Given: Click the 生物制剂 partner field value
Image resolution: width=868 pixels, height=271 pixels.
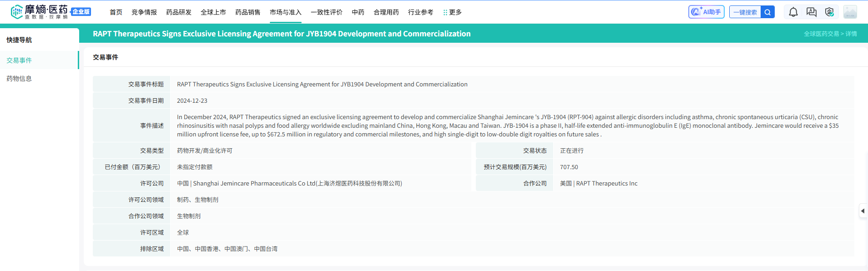Looking at the screenshot, I should pyautogui.click(x=189, y=216).
